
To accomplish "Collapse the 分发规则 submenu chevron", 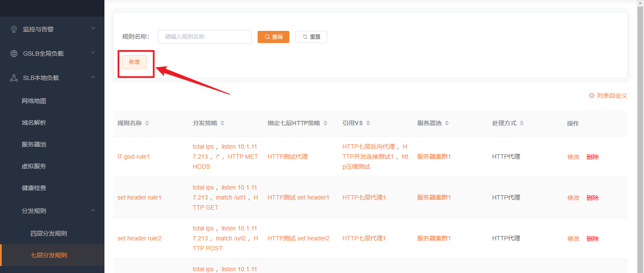I will point(93,210).
